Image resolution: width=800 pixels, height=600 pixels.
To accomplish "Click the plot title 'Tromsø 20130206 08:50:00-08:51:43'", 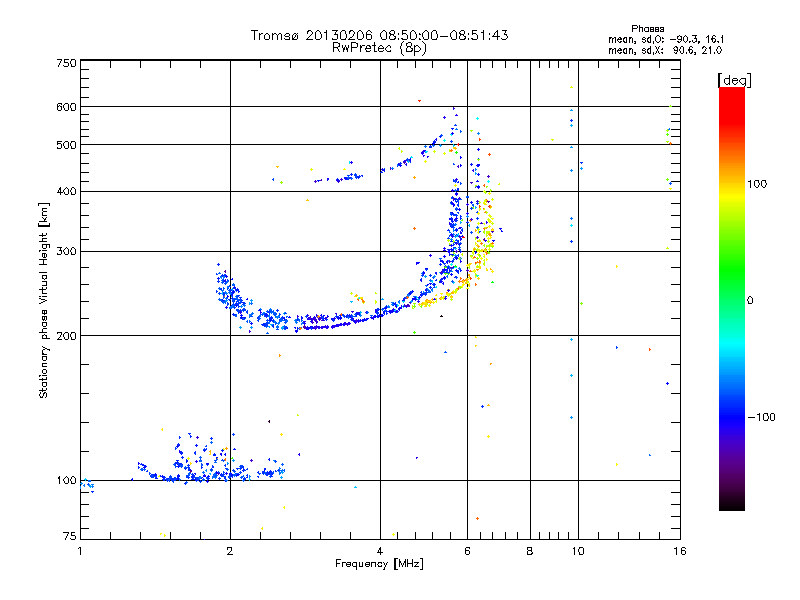I will (x=379, y=35).
